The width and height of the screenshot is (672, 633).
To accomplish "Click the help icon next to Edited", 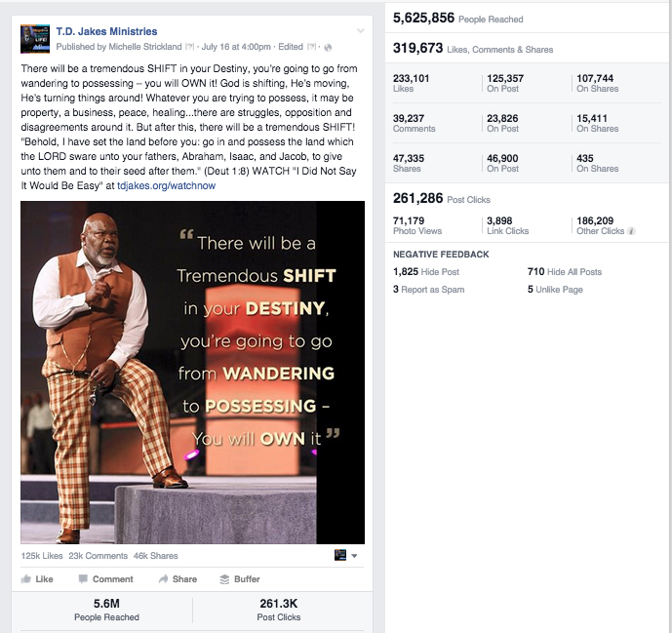I will (x=311, y=47).
